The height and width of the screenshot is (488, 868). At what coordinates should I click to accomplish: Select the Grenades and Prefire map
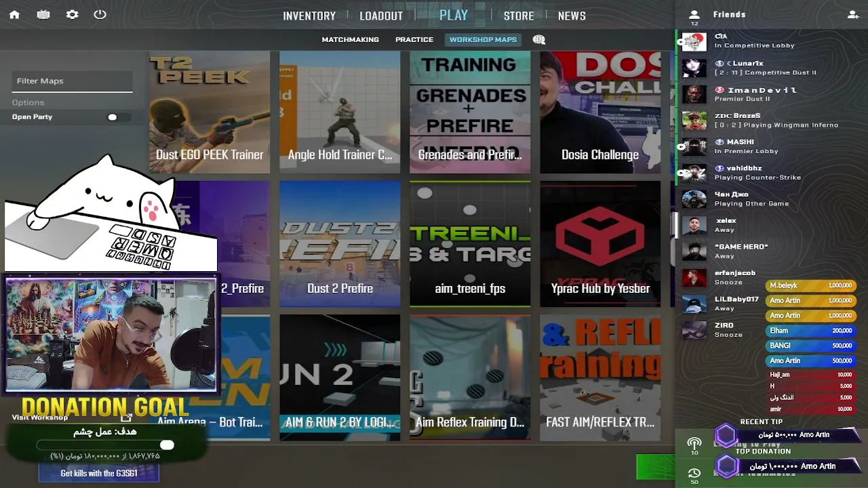click(x=470, y=113)
